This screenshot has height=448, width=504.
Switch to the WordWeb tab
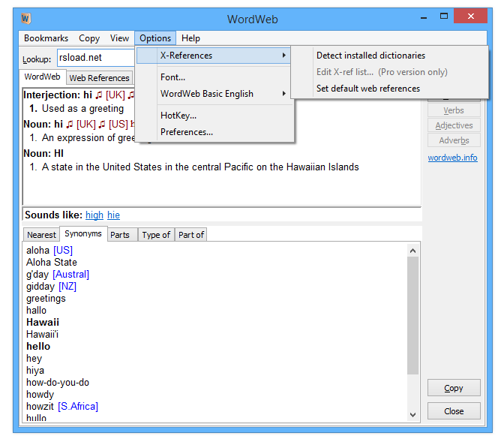(x=43, y=77)
